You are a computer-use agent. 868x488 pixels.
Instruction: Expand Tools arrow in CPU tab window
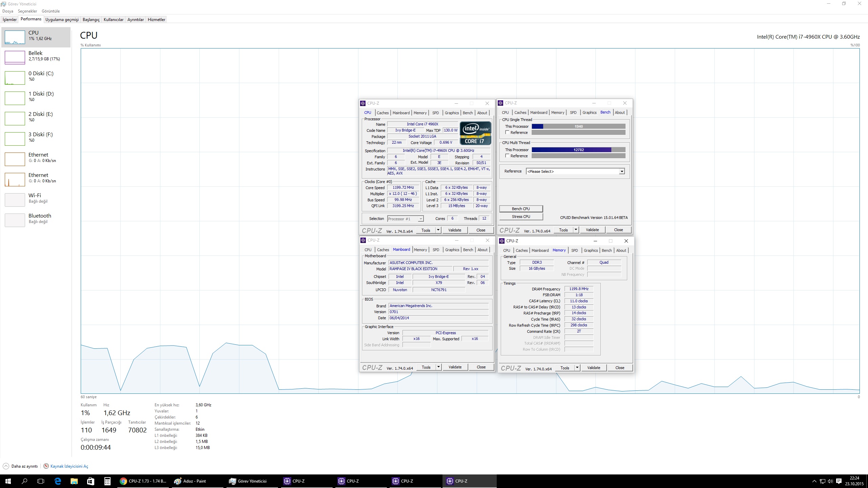[x=438, y=230]
